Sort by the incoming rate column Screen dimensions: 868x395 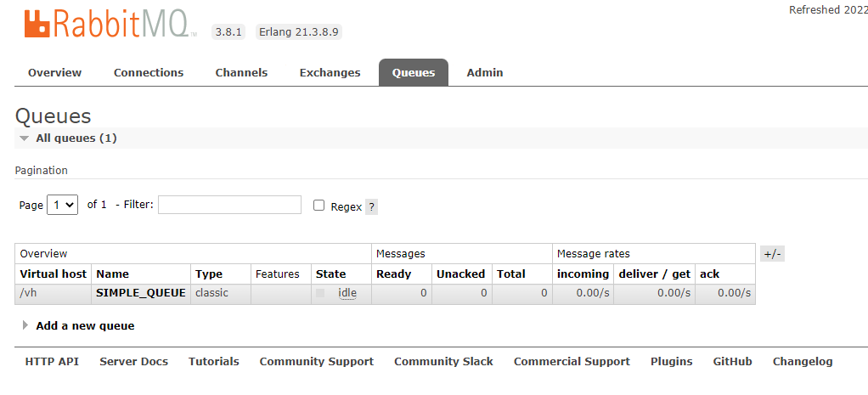coord(583,274)
